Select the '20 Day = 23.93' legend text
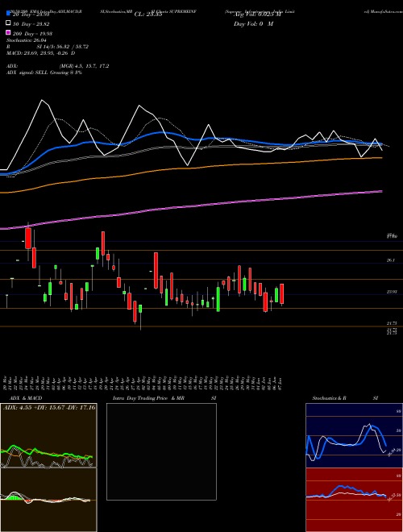 33,15
